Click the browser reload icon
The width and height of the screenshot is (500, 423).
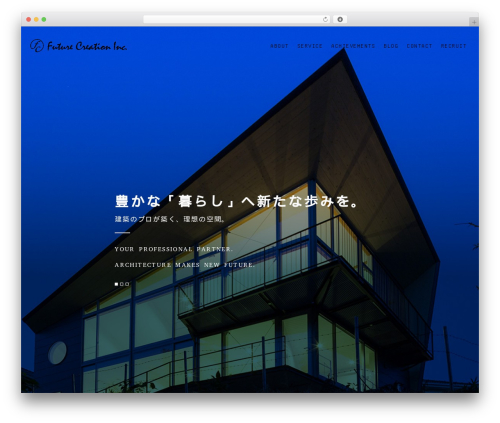point(325,19)
